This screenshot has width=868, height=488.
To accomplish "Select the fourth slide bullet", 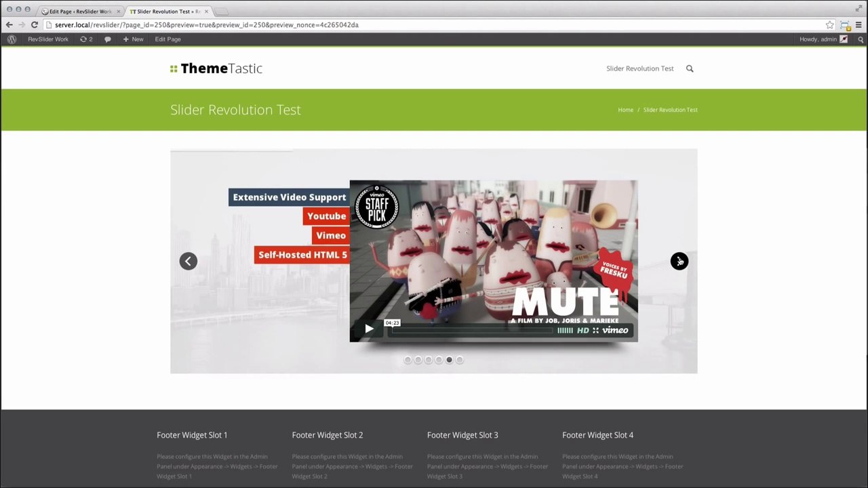I will pos(439,360).
